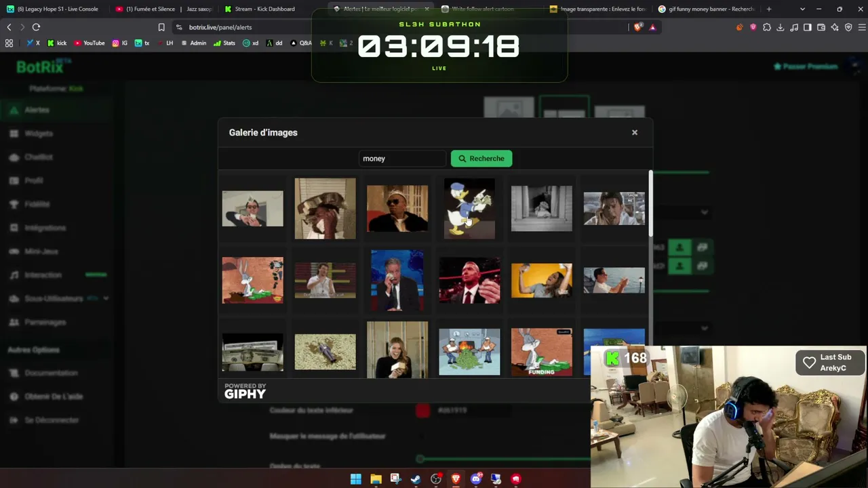Open the X bookmark
Screen dimensions: 868x488
click(x=33, y=43)
